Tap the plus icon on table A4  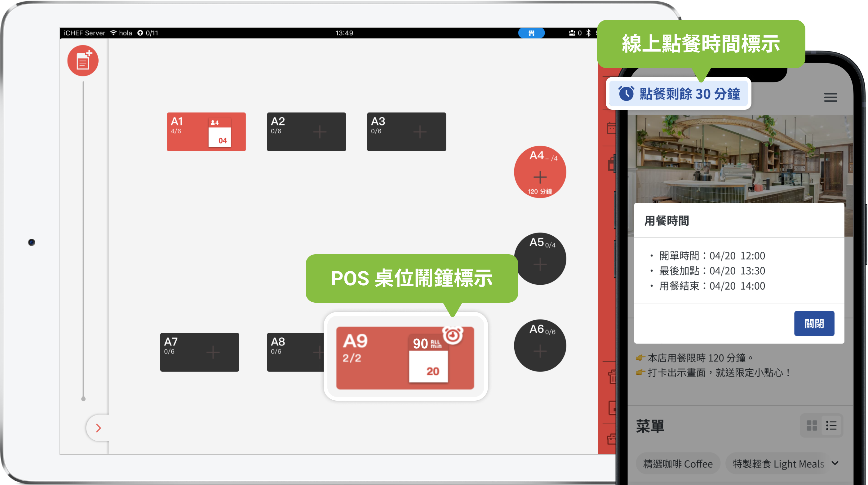[540, 177]
